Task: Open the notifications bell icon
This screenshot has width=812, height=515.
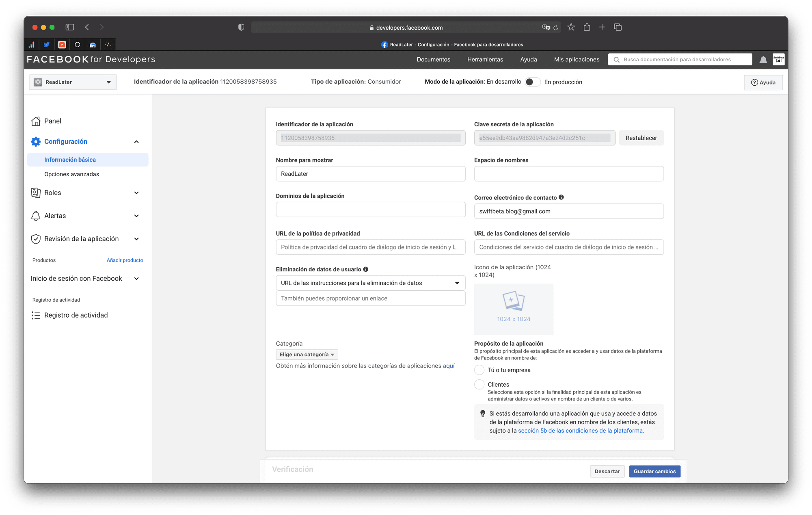Action: coord(763,60)
